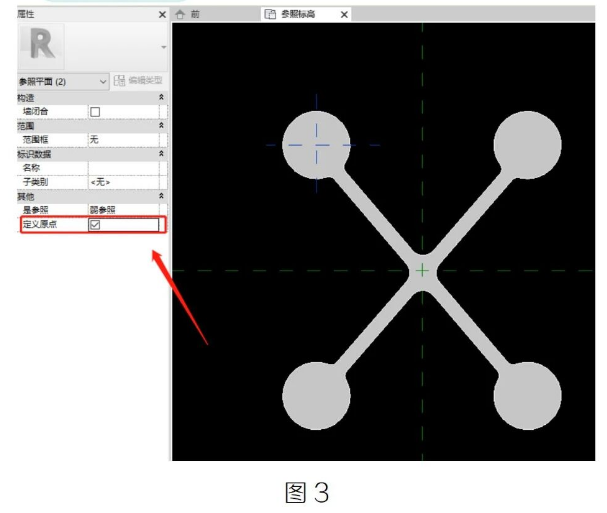Image resolution: width=607 pixels, height=513 pixels.
Task: Click the 定义原点 property label
Action: (40, 224)
